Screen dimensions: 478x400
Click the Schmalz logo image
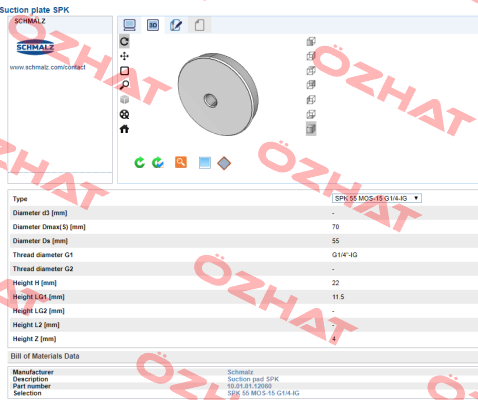pyautogui.click(x=35, y=47)
